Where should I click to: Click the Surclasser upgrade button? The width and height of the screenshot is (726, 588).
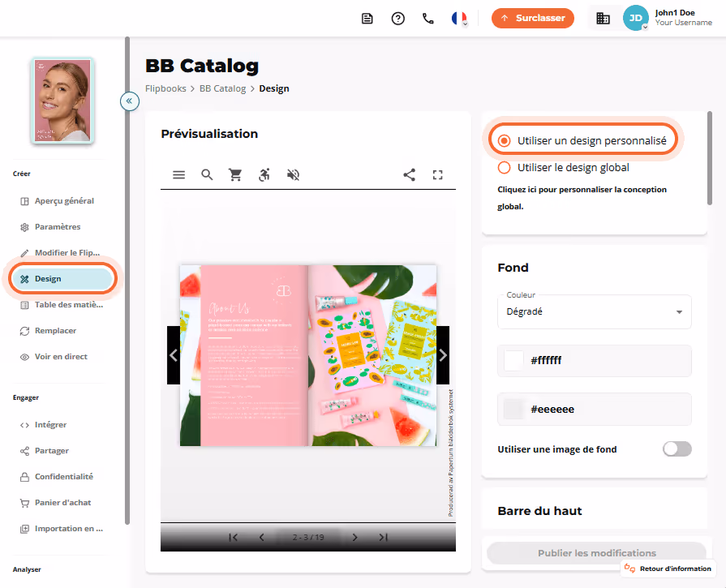pos(532,18)
